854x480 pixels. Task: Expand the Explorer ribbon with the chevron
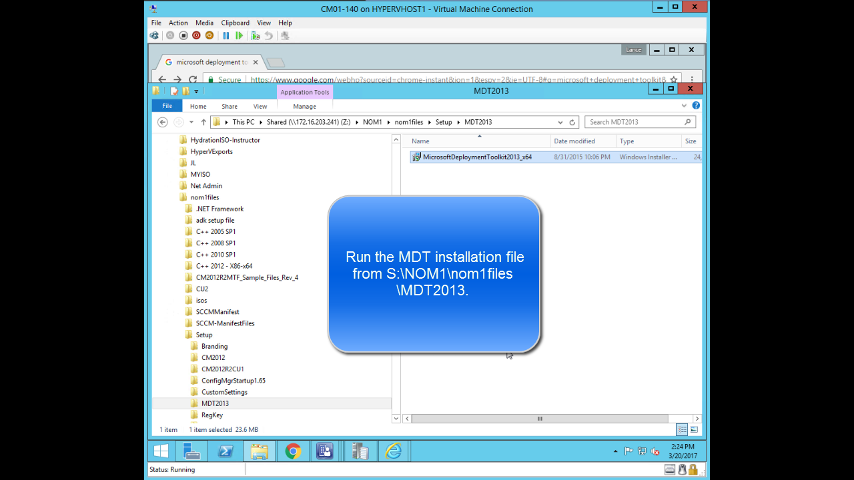[x=686, y=105]
